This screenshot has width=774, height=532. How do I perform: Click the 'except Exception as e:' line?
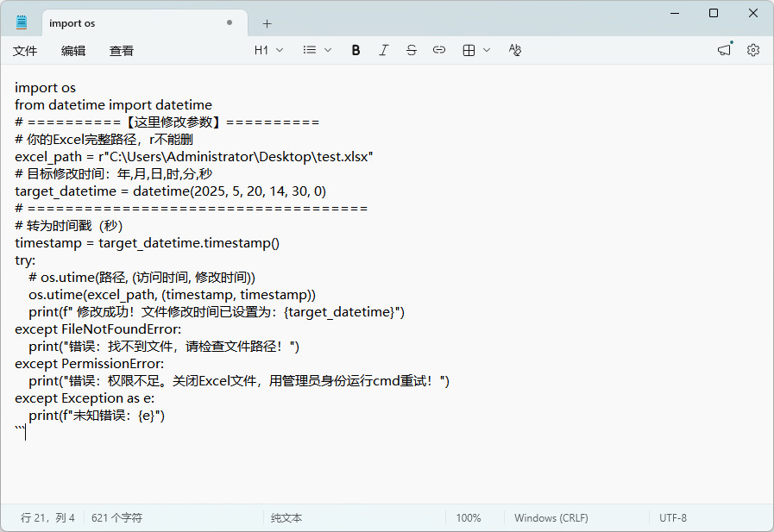[85, 398]
